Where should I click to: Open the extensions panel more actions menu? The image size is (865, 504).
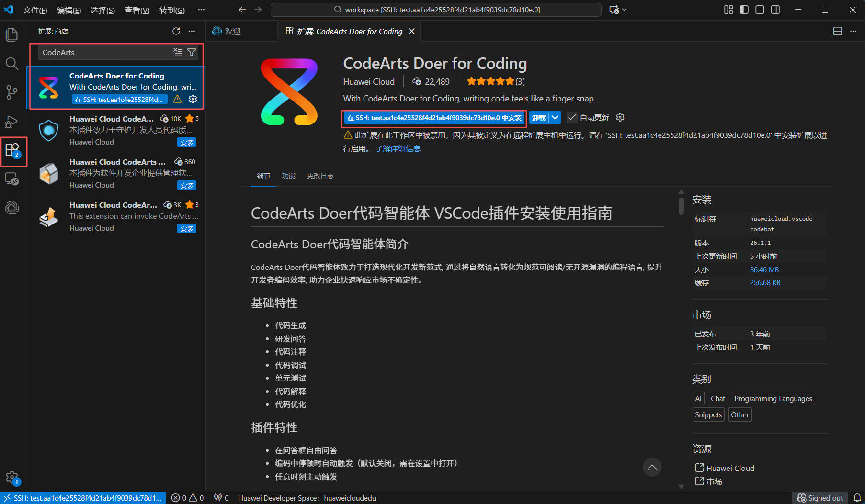(192, 31)
